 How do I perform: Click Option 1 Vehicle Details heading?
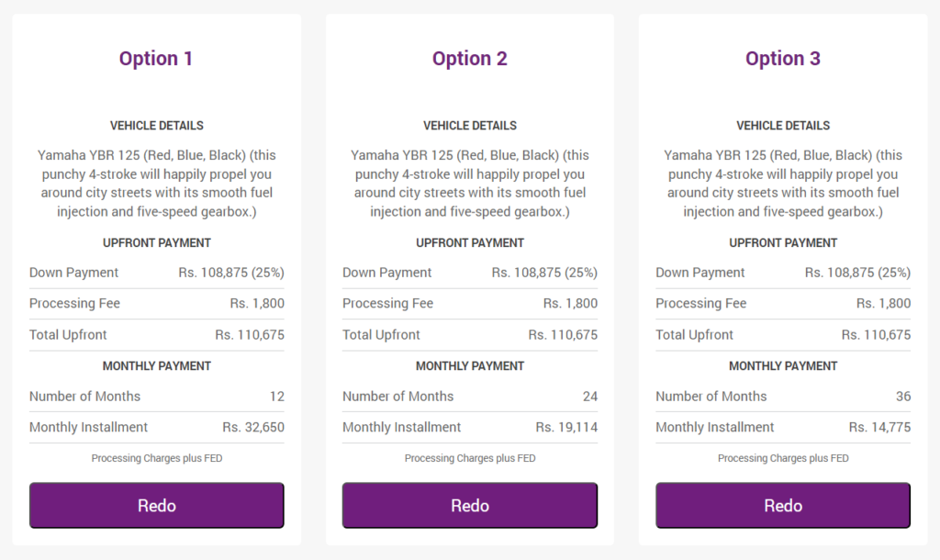(x=156, y=125)
